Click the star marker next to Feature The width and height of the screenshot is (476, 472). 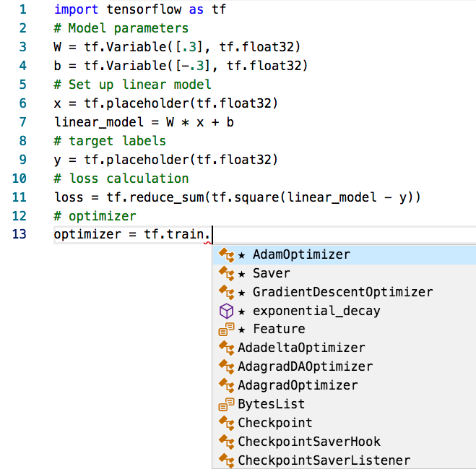tap(242, 330)
